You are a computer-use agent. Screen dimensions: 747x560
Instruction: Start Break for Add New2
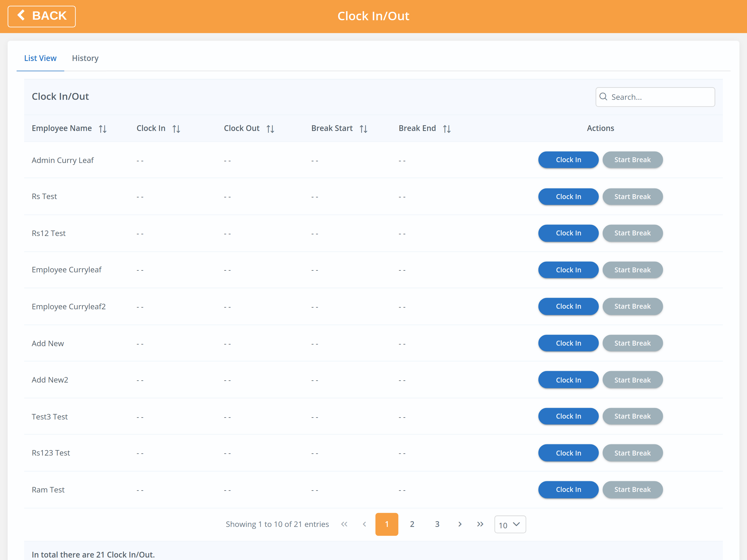tap(632, 380)
